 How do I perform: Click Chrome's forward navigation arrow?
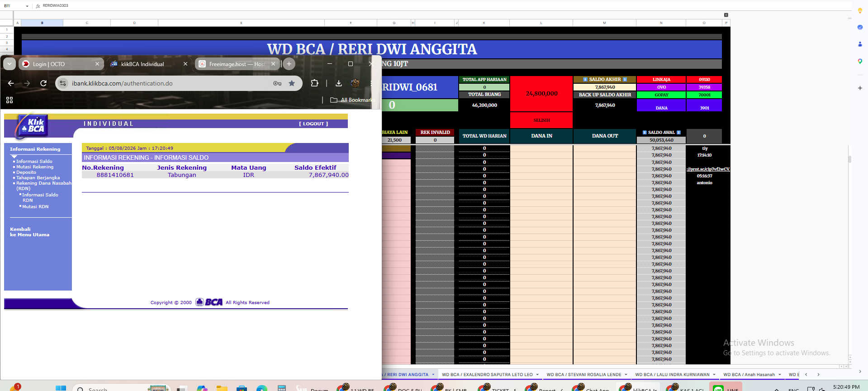(x=27, y=83)
